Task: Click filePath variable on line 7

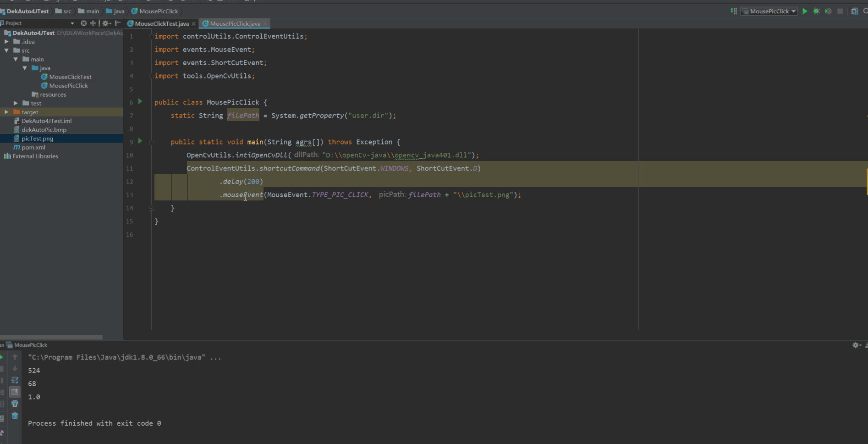Action: (243, 116)
